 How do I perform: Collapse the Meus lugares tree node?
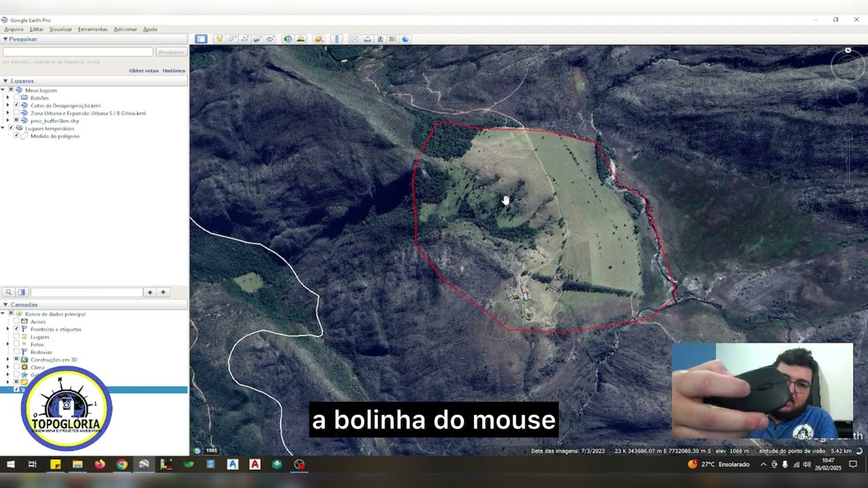[3, 90]
